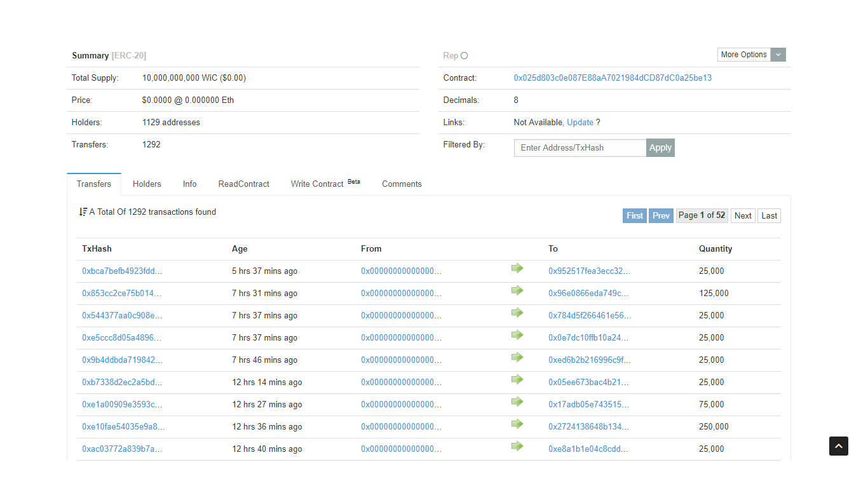Screen dimensions: 868x488
Task: Open the Comments tab
Action: (x=402, y=184)
